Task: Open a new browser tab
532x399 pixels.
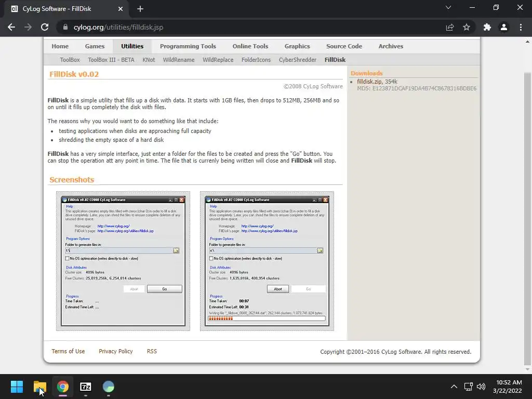Action: pyautogui.click(x=140, y=9)
